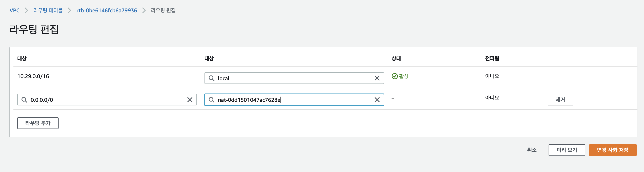Save with 변경 사항 저장 button

[x=613, y=150]
